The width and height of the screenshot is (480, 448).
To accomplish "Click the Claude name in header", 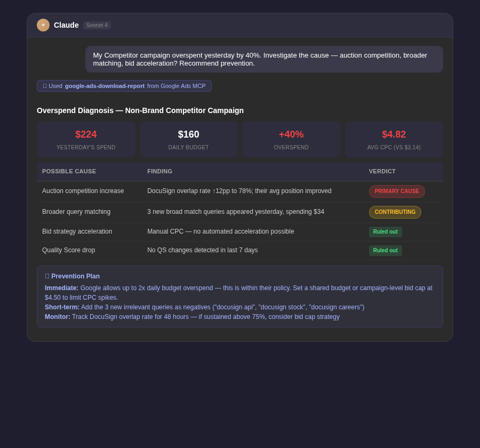I will pos(66,25).
